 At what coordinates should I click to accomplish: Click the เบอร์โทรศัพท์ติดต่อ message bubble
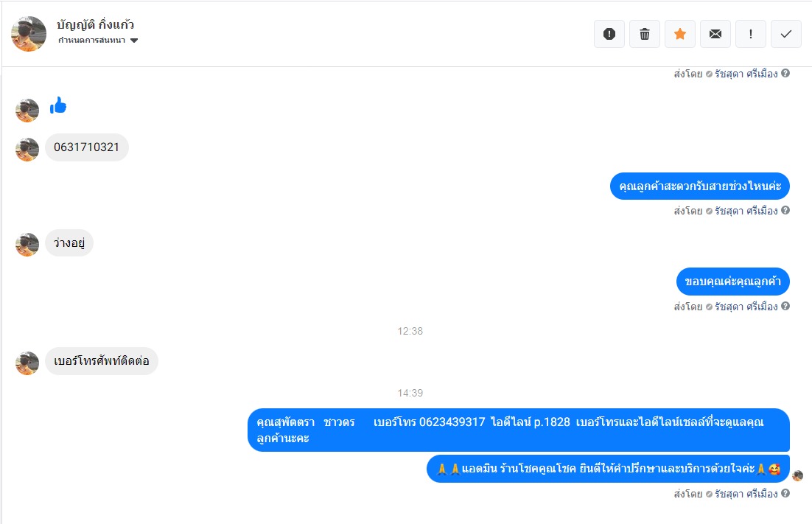(x=102, y=361)
